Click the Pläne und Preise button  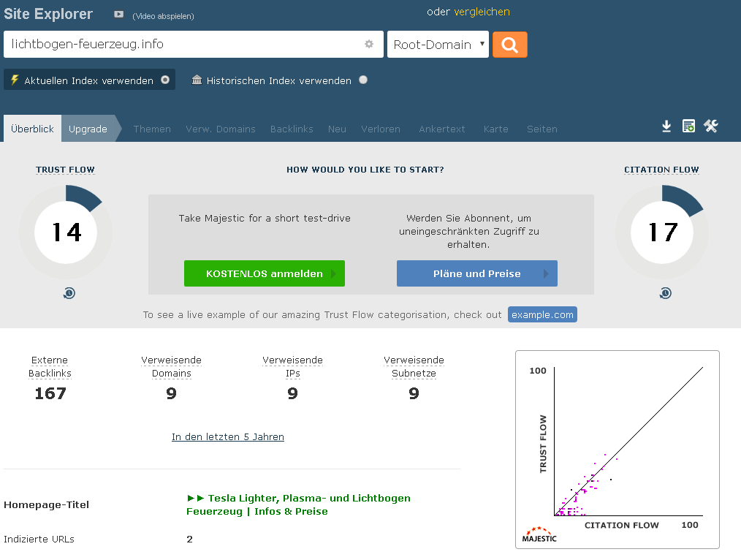(477, 273)
